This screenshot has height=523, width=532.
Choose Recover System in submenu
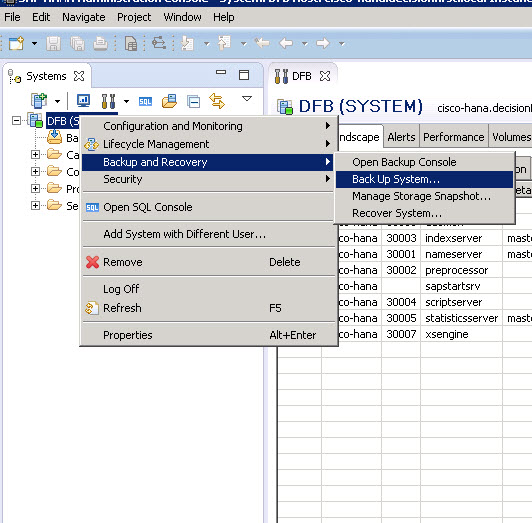click(x=424, y=213)
